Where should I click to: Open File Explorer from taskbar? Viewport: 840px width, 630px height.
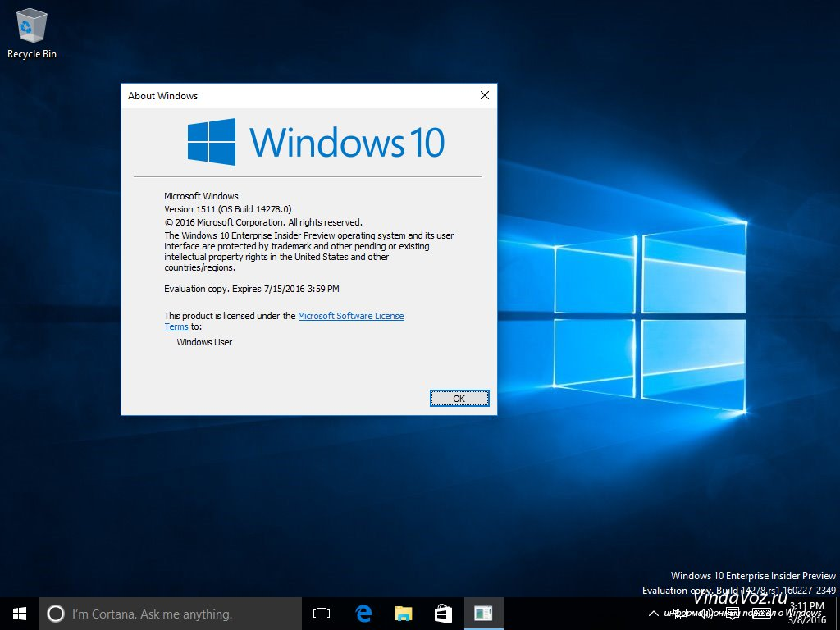click(x=404, y=614)
